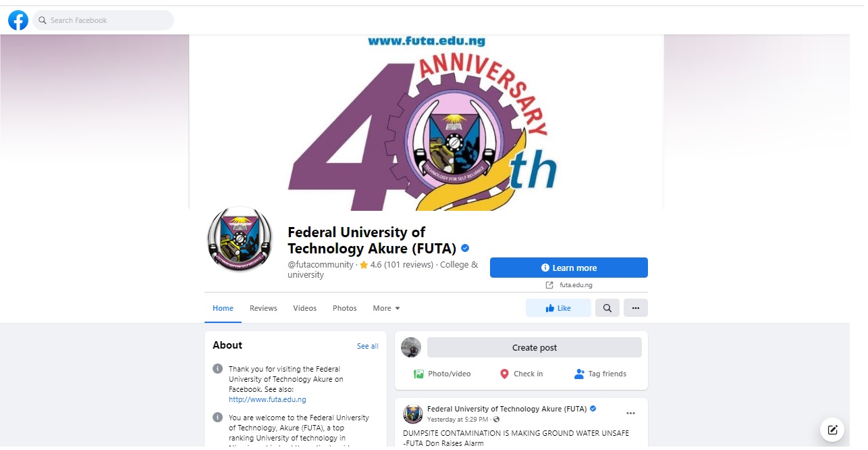The image size is (868, 450).
Task: Like the FUTA page
Action: pyautogui.click(x=558, y=308)
